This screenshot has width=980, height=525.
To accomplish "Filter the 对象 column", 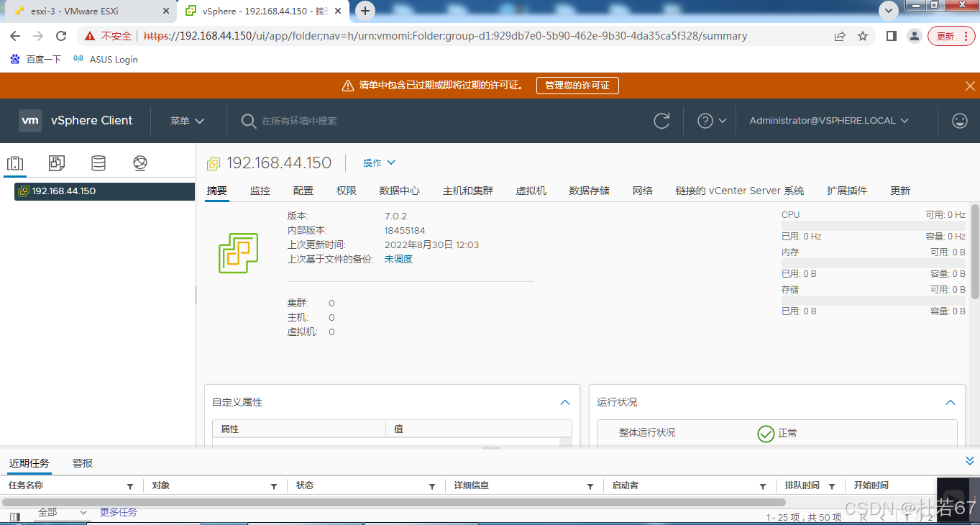I will [274, 486].
